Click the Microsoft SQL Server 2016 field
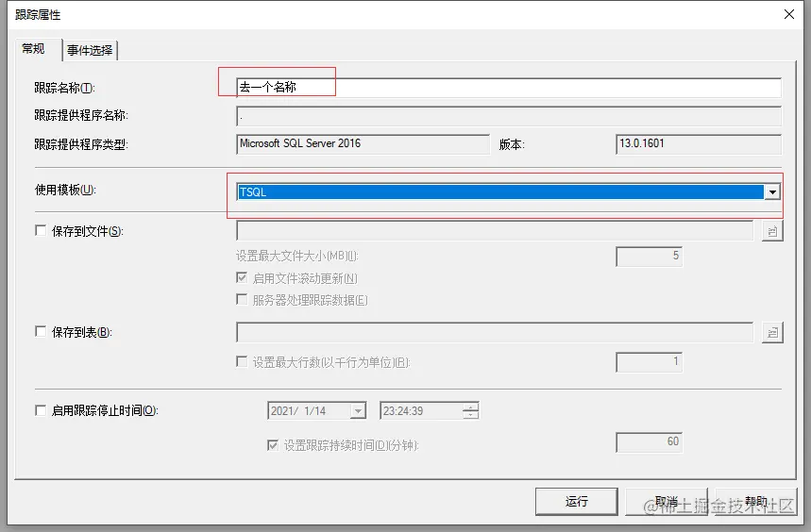The image size is (811, 532). [x=363, y=144]
